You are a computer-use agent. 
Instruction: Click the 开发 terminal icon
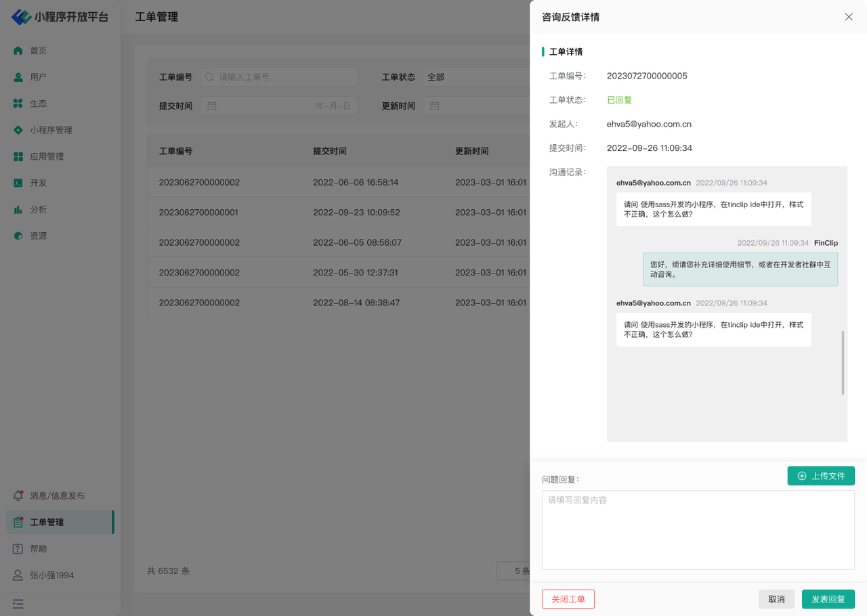[18, 183]
